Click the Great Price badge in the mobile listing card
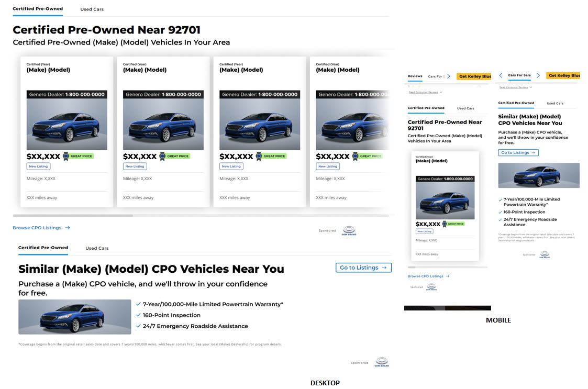This screenshot has height=389, width=588. 456,224
